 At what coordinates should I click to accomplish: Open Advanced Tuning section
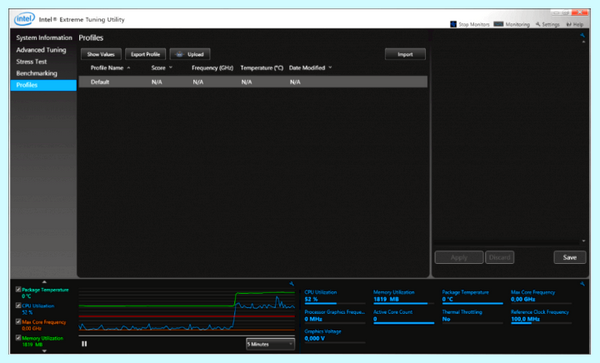(41, 50)
